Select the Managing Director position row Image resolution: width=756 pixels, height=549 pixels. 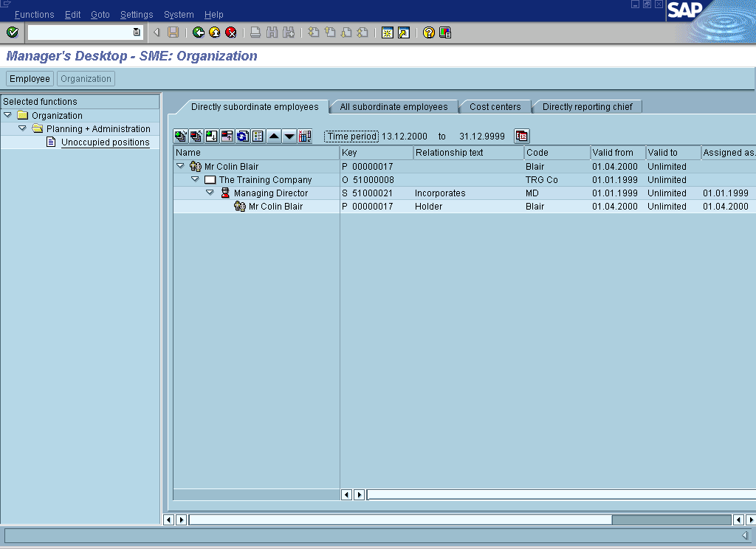coord(464,193)
